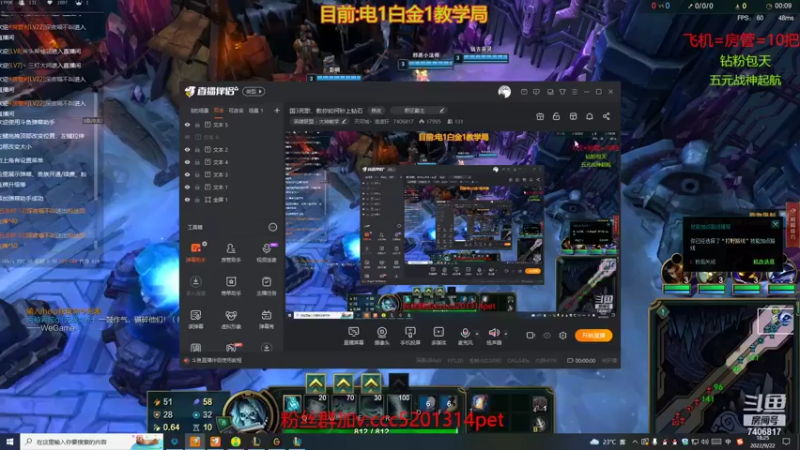Viewport: 800px width, 450px height.
Task: Open the weather widget in the taskbar
Action: point(603,442)
